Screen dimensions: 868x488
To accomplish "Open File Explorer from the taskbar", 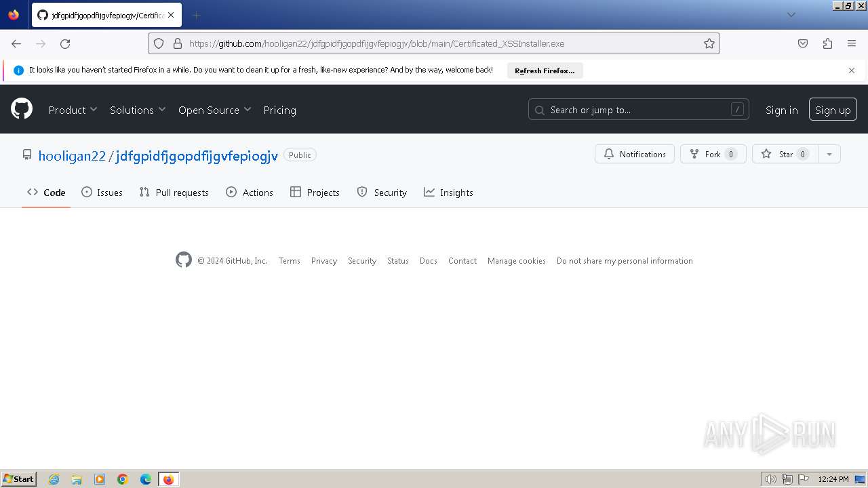I will point(77,479).
